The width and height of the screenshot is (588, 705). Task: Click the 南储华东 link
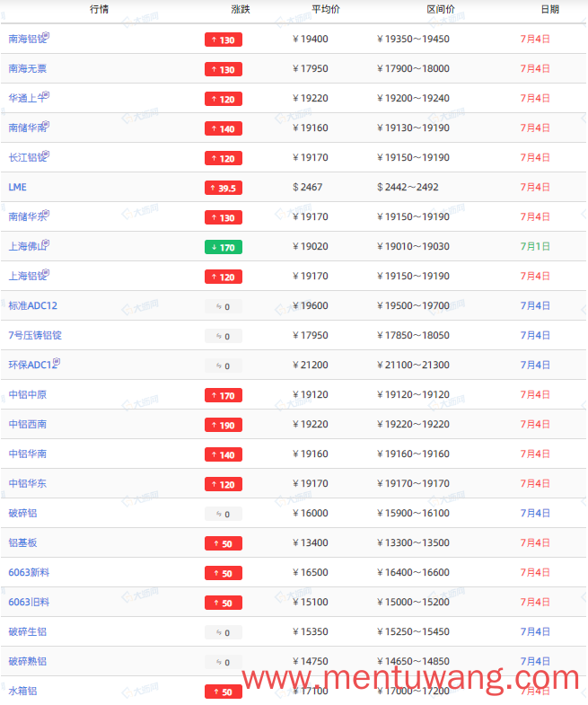[28, 217]
